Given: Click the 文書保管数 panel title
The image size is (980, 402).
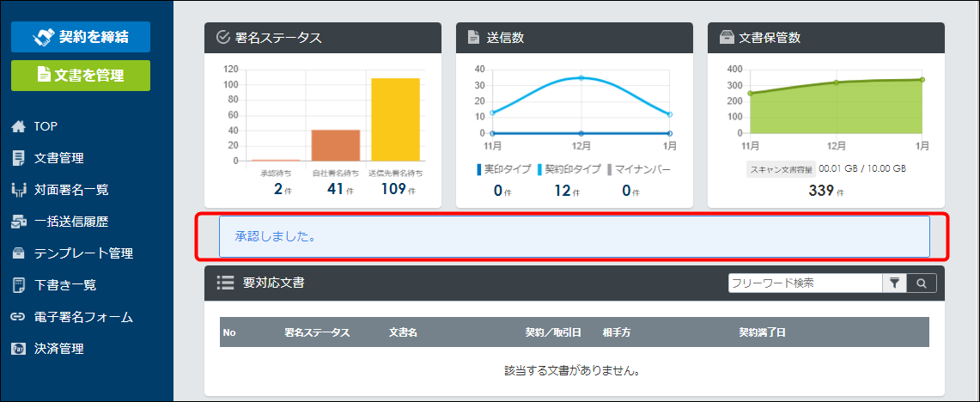Looking at the screenshot, I should click(770, 38).
